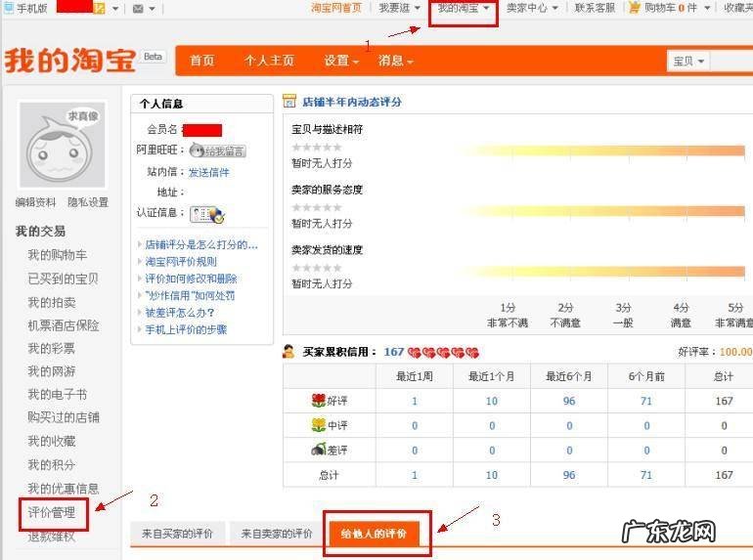Open 评价如何修改和删除 link
753x560 pixels.
coord(191,279)
